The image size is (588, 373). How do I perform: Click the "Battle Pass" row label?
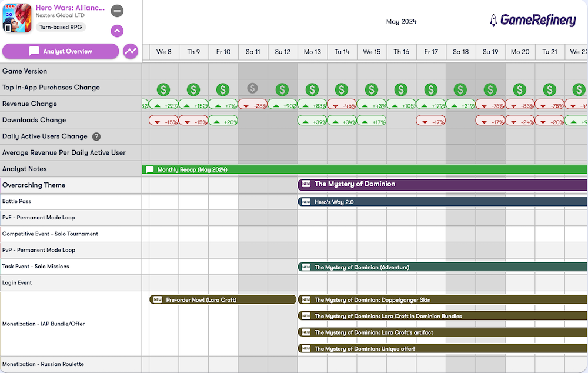point(16,201)
